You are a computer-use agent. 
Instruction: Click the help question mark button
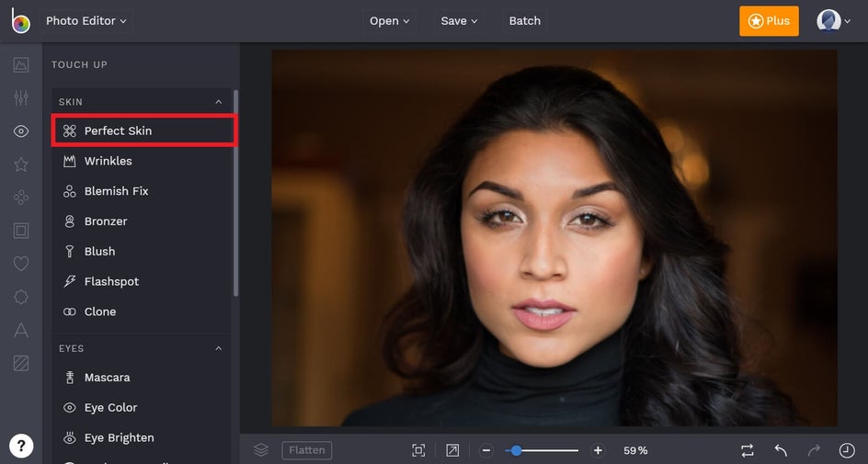point(21,446)
